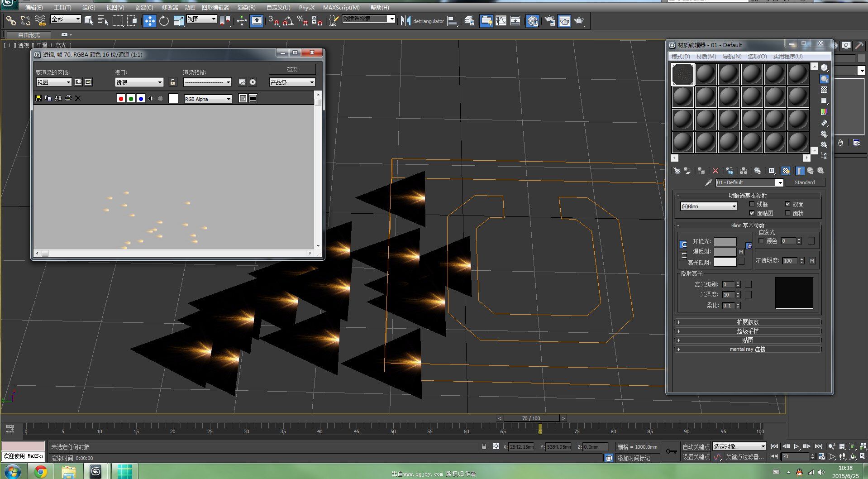Select the Link tool in main toolbar
Image resolution: width=868 pixels, height=479 pixels.
pyautogui.click(x=11, y=20)
